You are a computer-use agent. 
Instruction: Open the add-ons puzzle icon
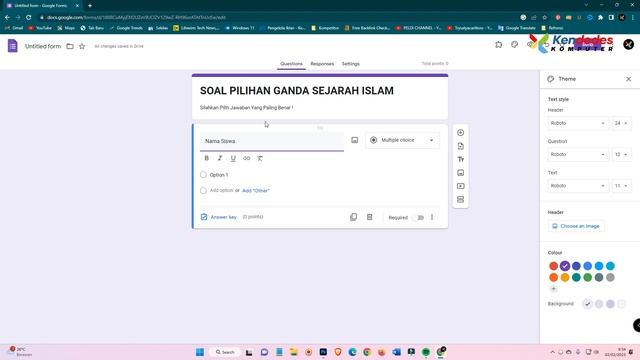tap(498, 44)
